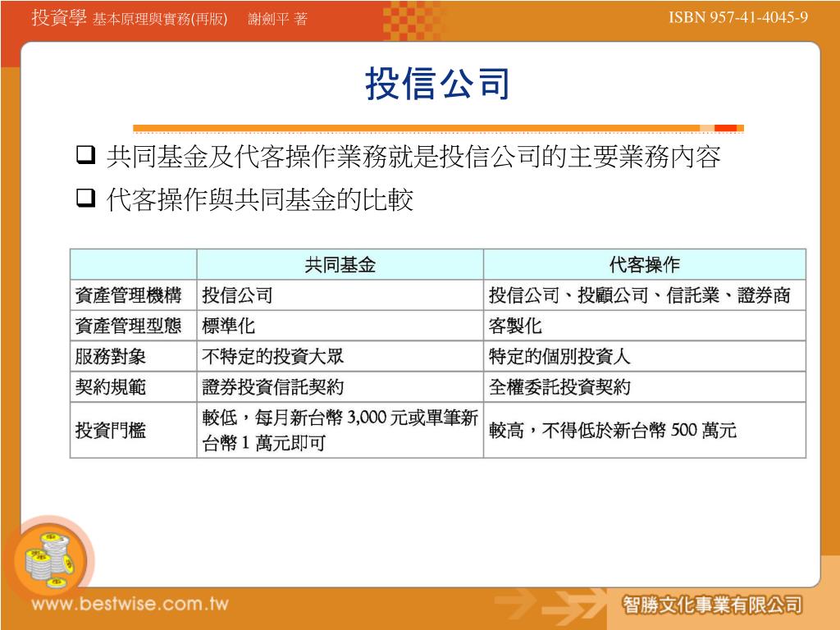The width and height of the screenshot is (840, 630).
Task: Click cell 較低，每月新台幣 3,000 元
Action: [340, 430]
